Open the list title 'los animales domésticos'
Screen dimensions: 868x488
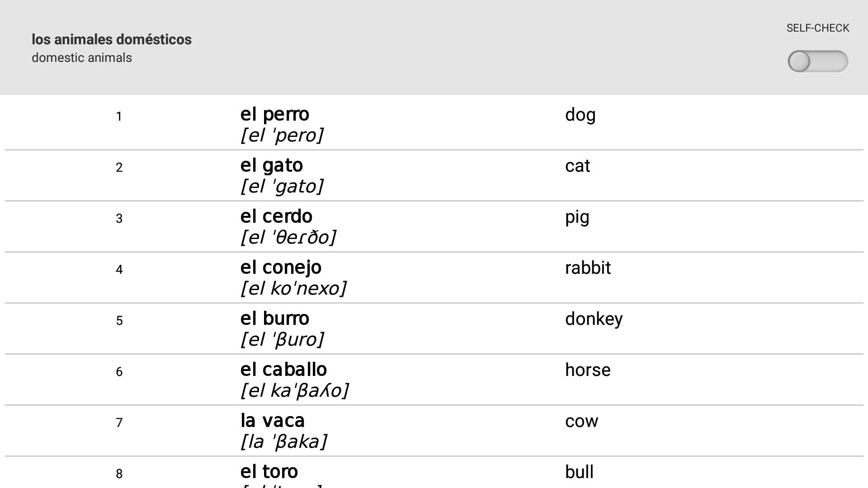[x=111, y=39]
